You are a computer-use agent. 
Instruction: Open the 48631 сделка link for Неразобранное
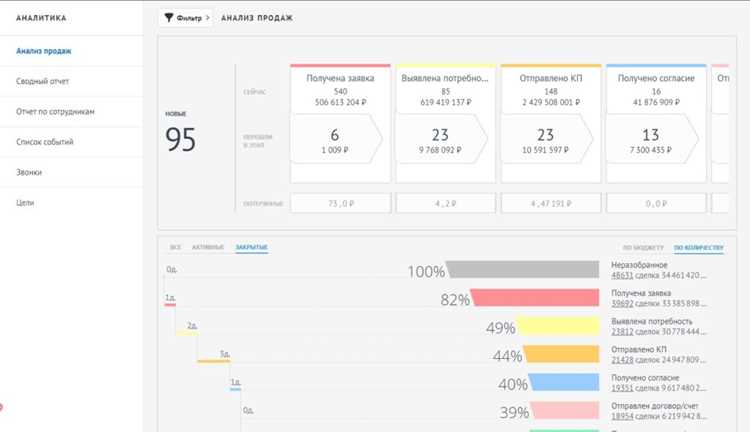click(x=622, y=276)
